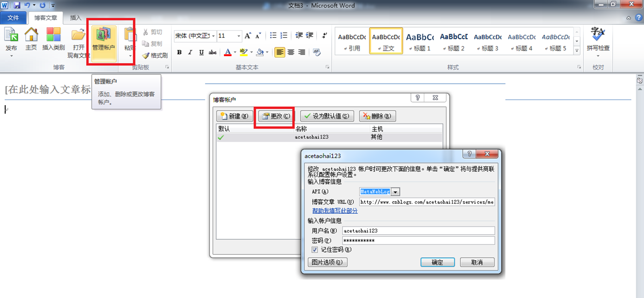The height and width of the screenshot is (298, 644).
Task: Apply the 标题 3 style
Action: [x=488, y=41]
